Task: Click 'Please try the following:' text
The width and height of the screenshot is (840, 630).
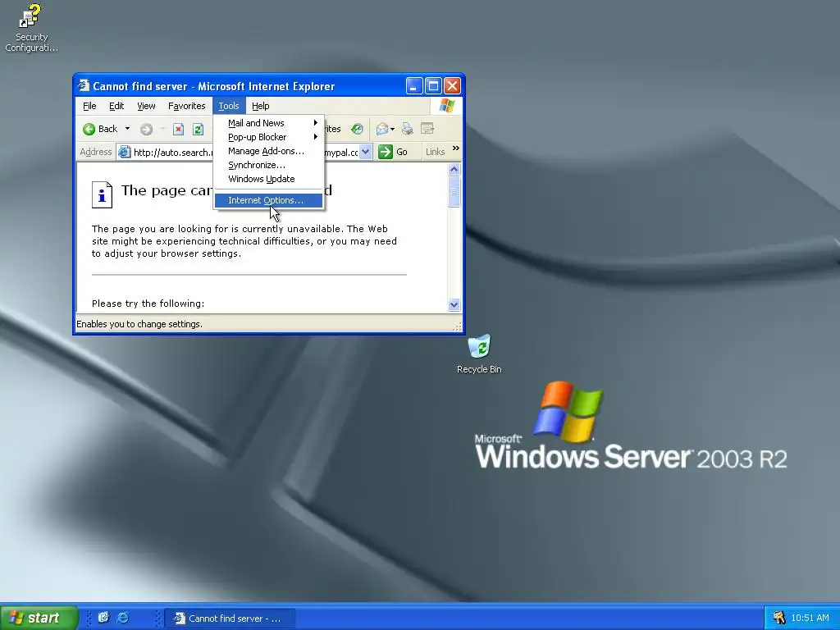Action: (x=148, y=304)
